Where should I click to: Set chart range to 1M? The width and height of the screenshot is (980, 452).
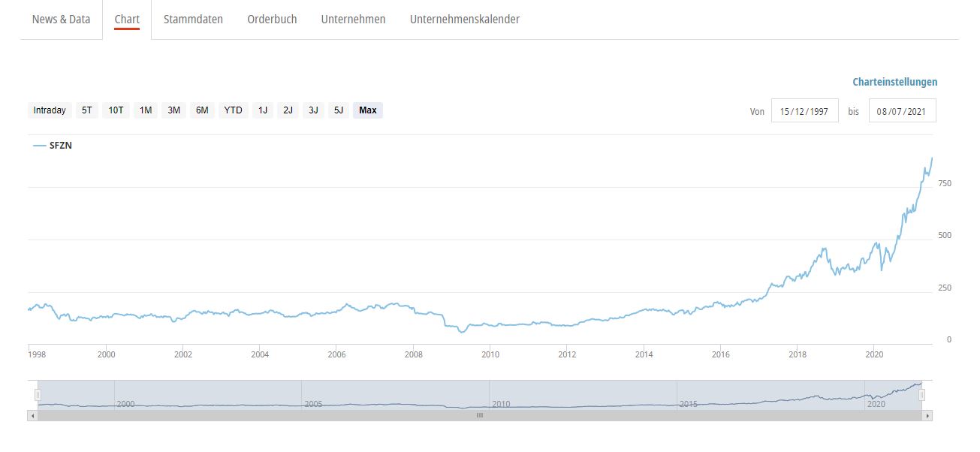(146, 110)
